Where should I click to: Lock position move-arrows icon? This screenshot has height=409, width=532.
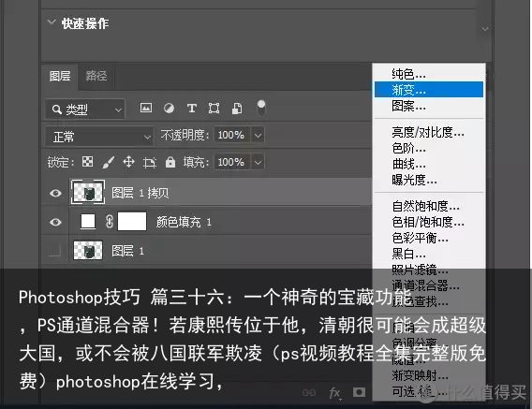tap(128, 162)
